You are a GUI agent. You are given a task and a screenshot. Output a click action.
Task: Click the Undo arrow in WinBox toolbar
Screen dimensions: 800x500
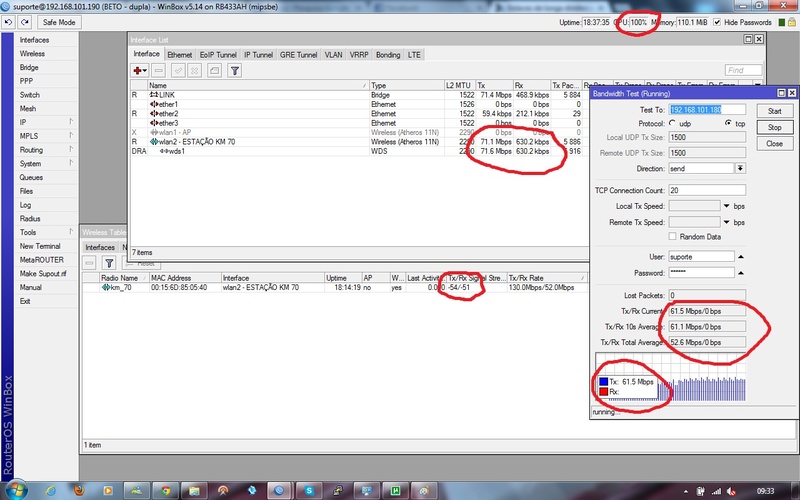click(9, 22)
